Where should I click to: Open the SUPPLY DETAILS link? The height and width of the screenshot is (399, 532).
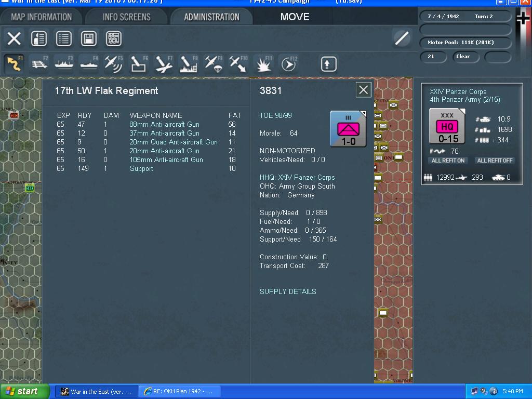click(288, 291)
